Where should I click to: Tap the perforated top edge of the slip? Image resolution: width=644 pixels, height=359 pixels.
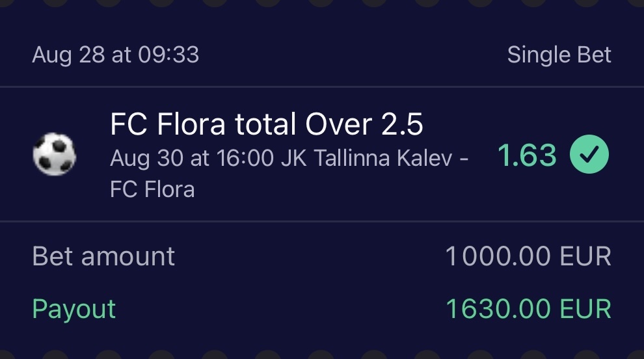322,4
